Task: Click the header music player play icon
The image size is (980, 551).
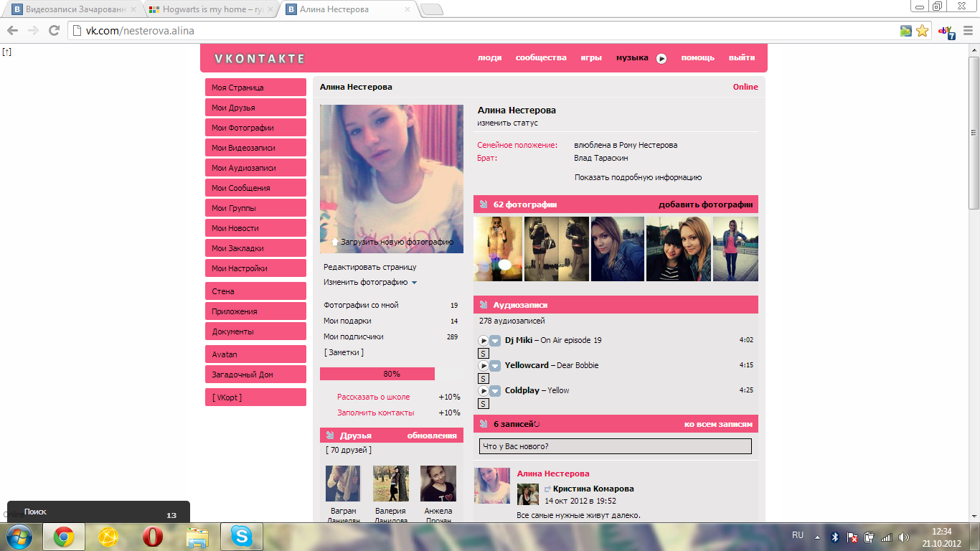Action: pyautogui.click(x=661, y=59)
